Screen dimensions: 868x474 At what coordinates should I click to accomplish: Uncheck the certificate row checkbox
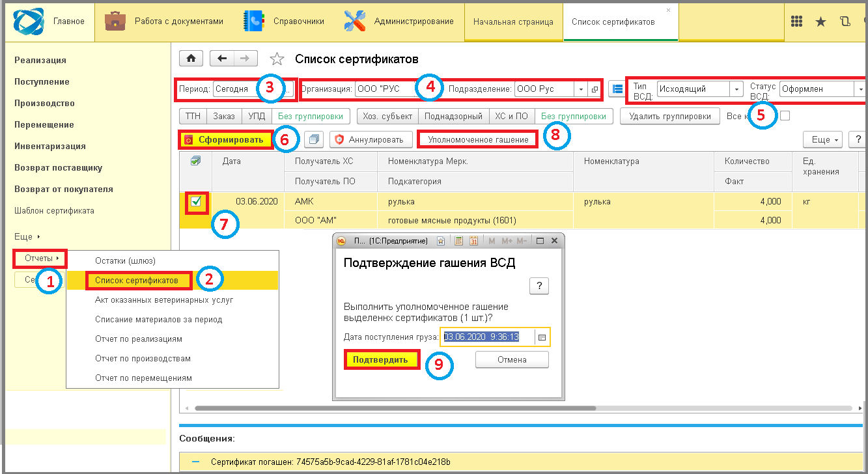[196, 202]
